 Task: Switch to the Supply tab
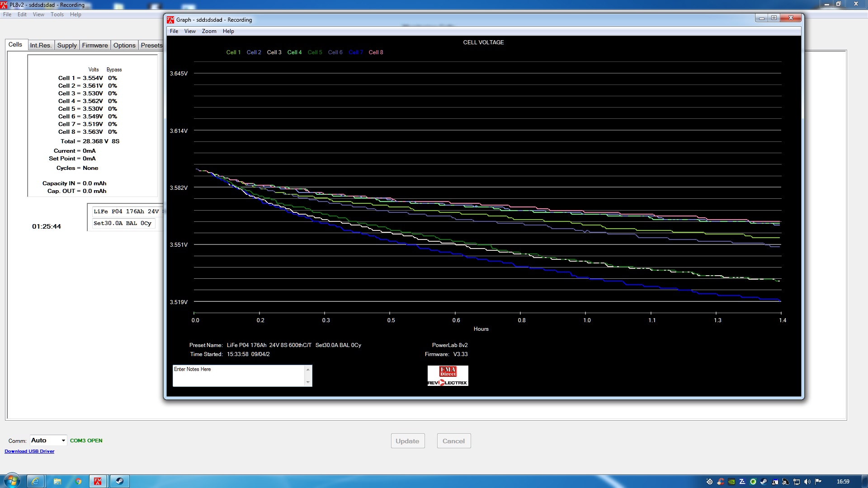pyautogui.click(x=67, y=45)
